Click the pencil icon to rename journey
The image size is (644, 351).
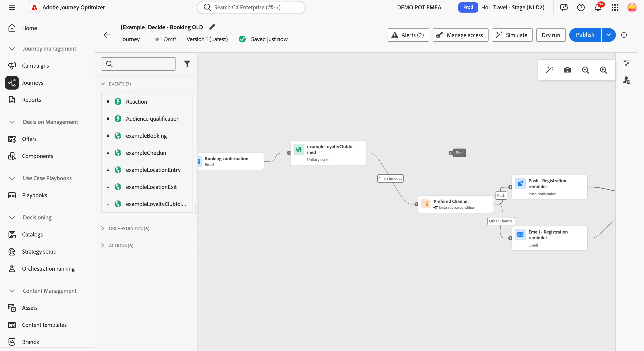click(212, 27)
